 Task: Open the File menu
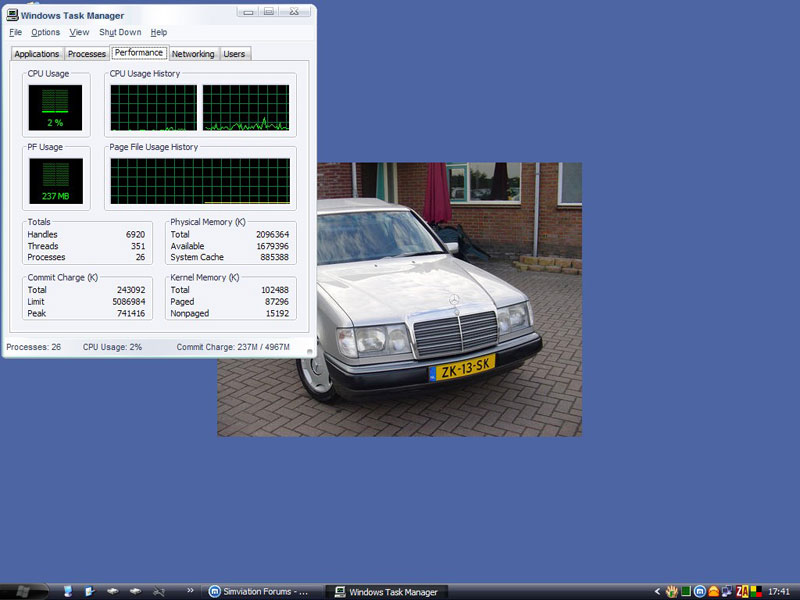click(x=15, y=32)
